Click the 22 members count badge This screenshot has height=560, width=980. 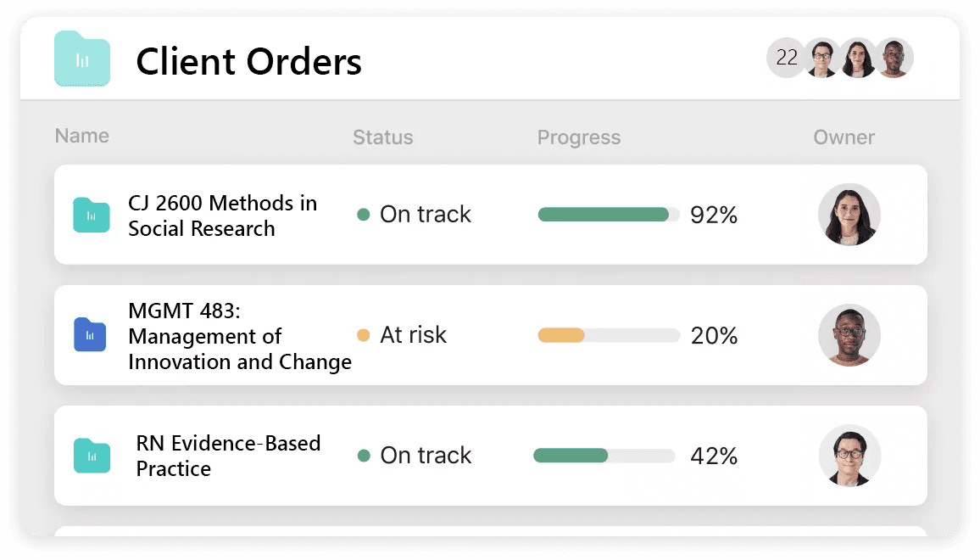(786, 58)
